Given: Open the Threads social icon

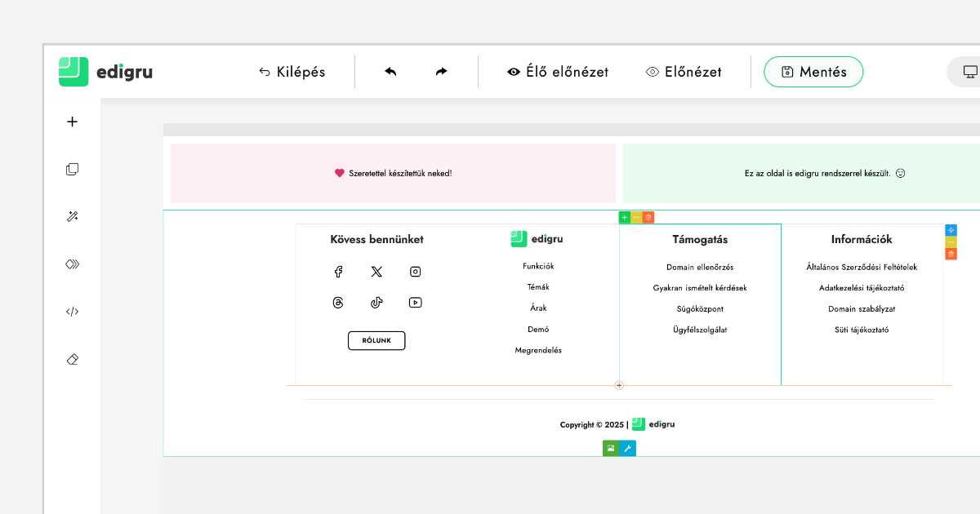Looking at the screenshot, I should click(338, 303).
